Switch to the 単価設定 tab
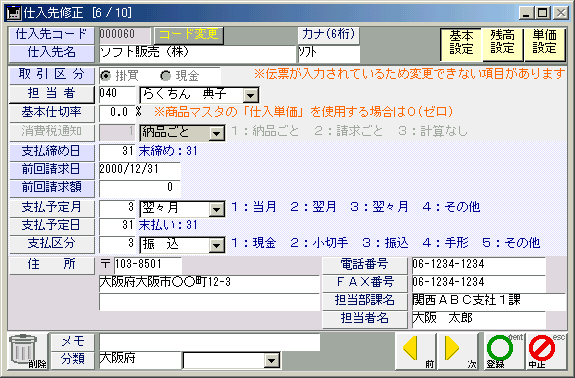The width and height of the screenshot is (575, 378). click(x=545, y=44)
